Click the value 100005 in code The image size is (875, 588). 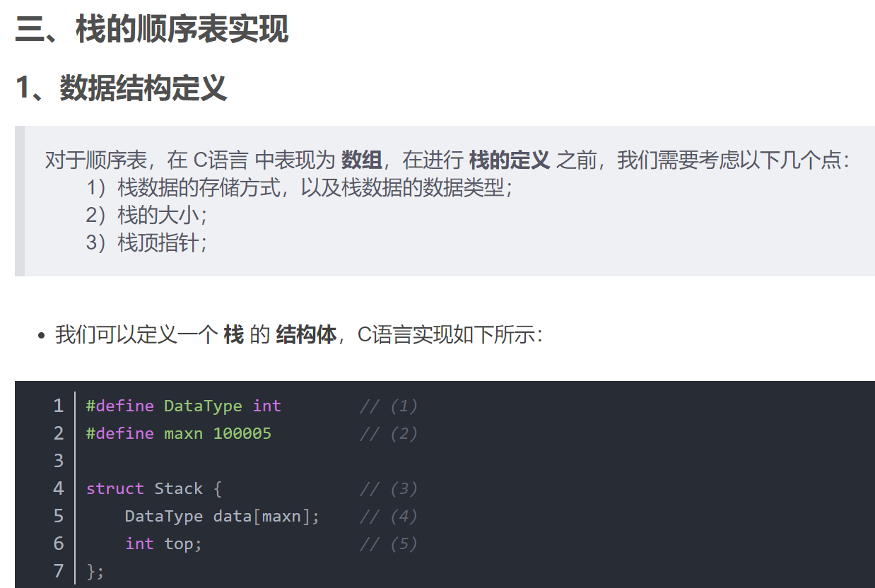[242, 433]
